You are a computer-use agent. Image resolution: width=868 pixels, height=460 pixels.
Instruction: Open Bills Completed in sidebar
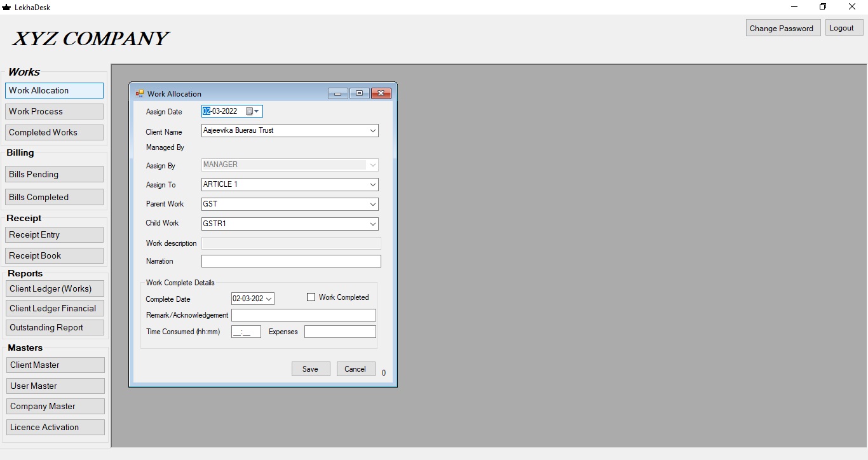pos(54,197)
